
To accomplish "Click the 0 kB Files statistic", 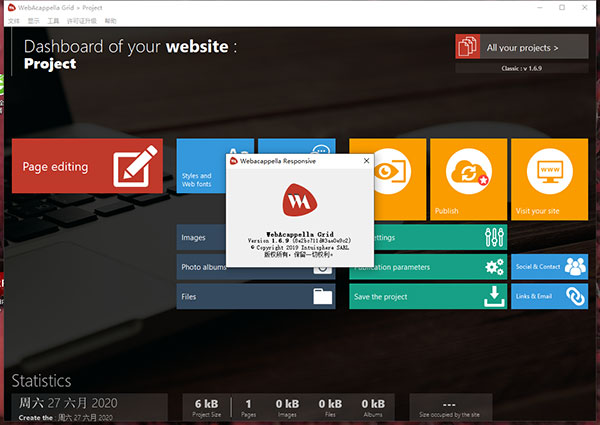I will [330, 408].
